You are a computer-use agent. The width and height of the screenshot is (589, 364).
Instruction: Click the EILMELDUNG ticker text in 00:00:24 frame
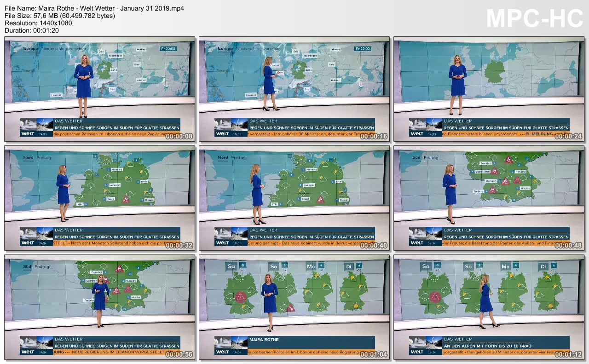point(539,134)
